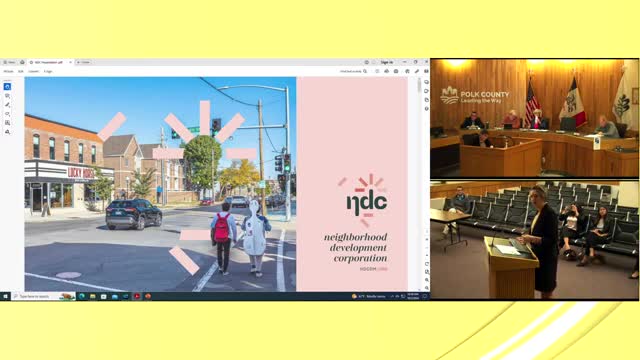640x360 pixels.
Task: Open File Explorer from taskbar
Action: click(93, 296)
